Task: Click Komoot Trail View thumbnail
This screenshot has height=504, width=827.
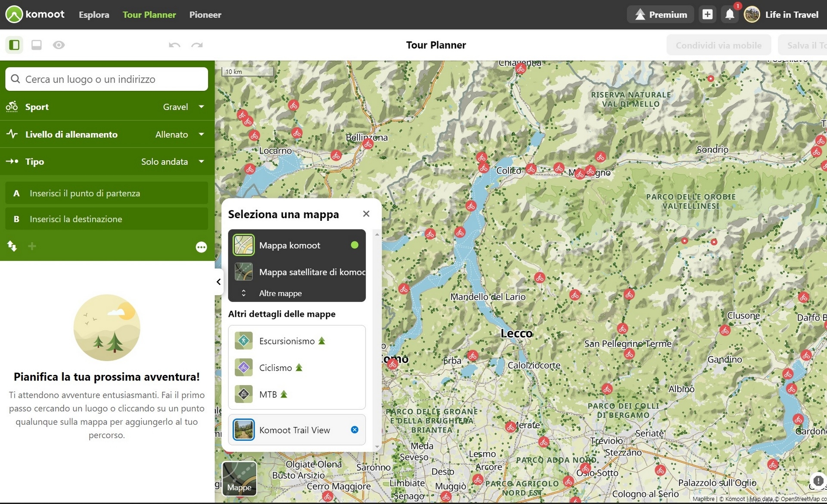Action: click(244, 430)
